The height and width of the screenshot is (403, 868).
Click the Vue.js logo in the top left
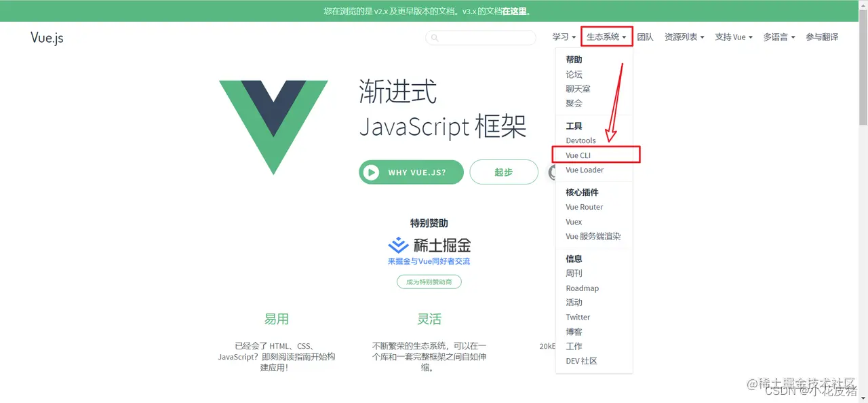(45, 37)
